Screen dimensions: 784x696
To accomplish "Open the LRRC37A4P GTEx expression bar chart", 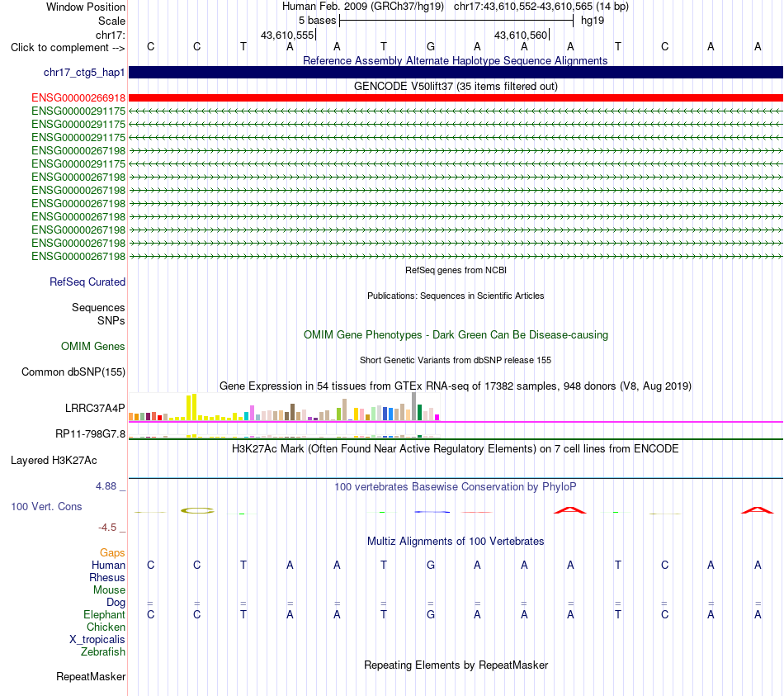I will [284, 407].
